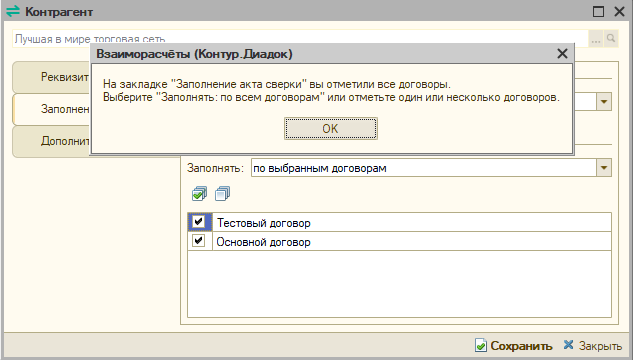Screen dimensions: 633x360
Task: Open contractor selection via ellipsis button
Action: click(x=595, y=39)
